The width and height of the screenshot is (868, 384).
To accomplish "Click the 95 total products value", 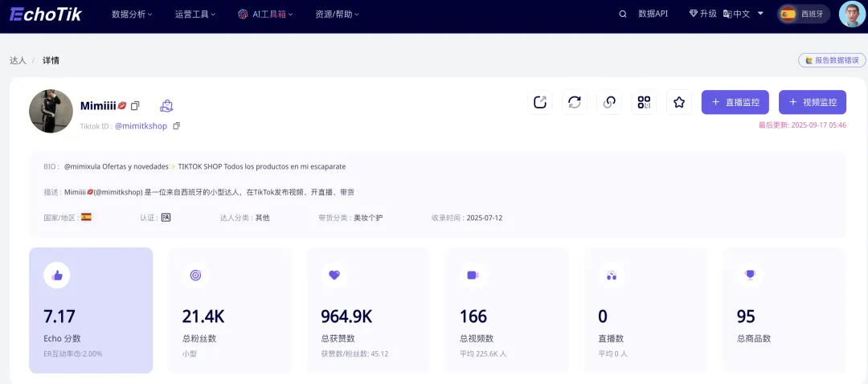I will point(746,317).
